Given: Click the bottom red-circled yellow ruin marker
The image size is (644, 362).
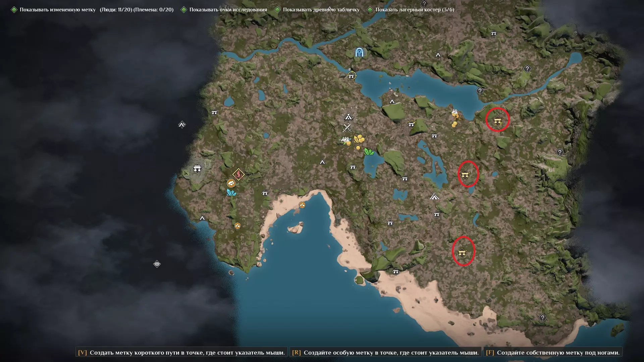Looking at the screenshot, I should (x=462, y=252).
